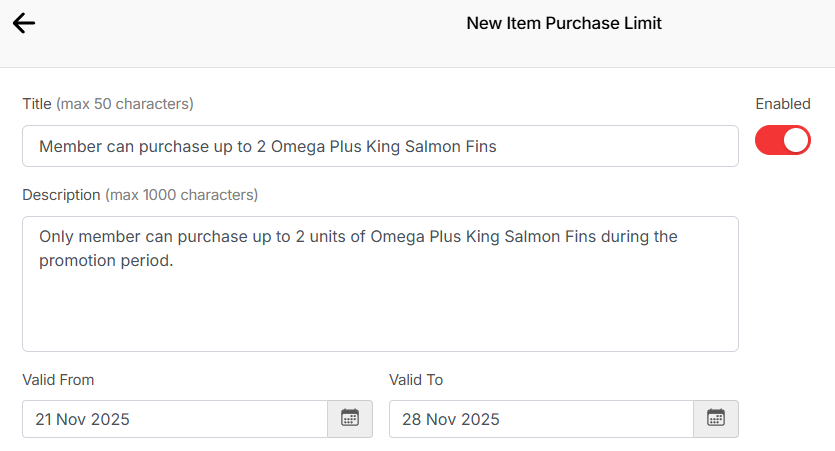Disable the Enabled toggle switch
This screenshot has width=835, height=451.
pyautogui.click(x=782, y=141)
